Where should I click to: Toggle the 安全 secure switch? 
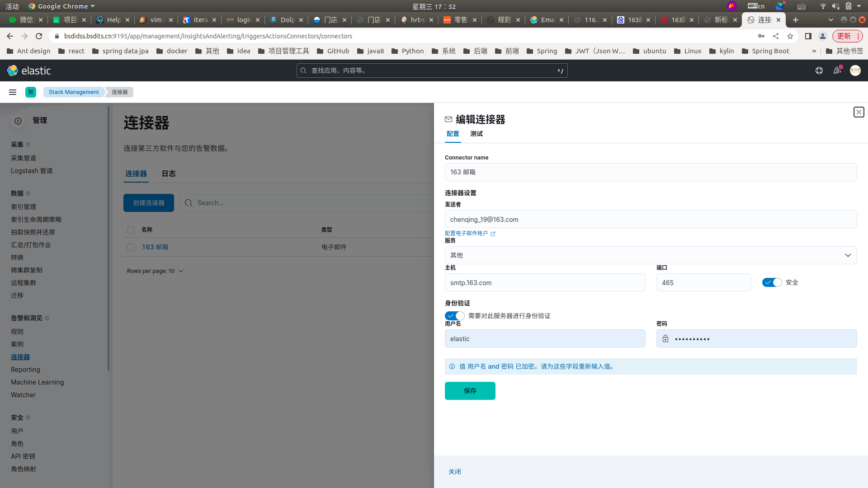[772, 282]
